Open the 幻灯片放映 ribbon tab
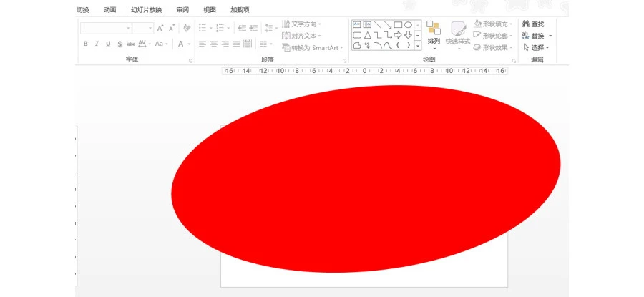The height and width of the screenshot is (297, 644). tap(146, 10)
